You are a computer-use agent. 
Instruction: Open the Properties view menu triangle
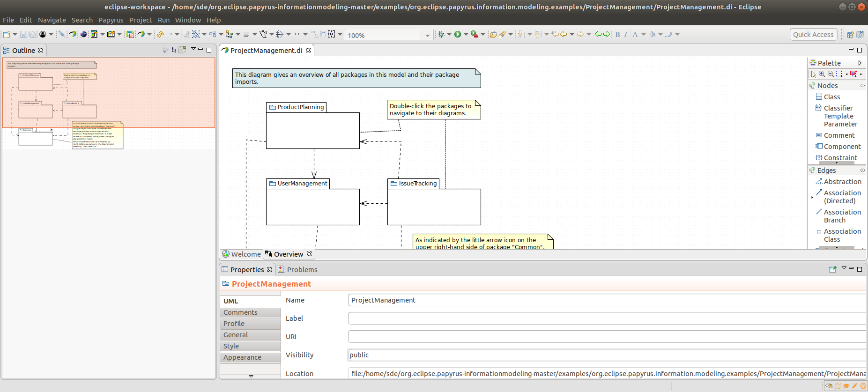coord(844,268)
